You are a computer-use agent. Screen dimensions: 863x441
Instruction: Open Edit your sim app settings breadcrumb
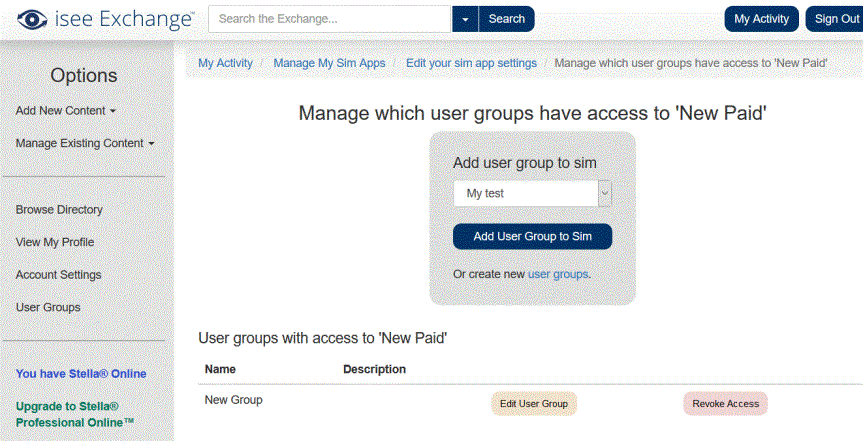471,63
